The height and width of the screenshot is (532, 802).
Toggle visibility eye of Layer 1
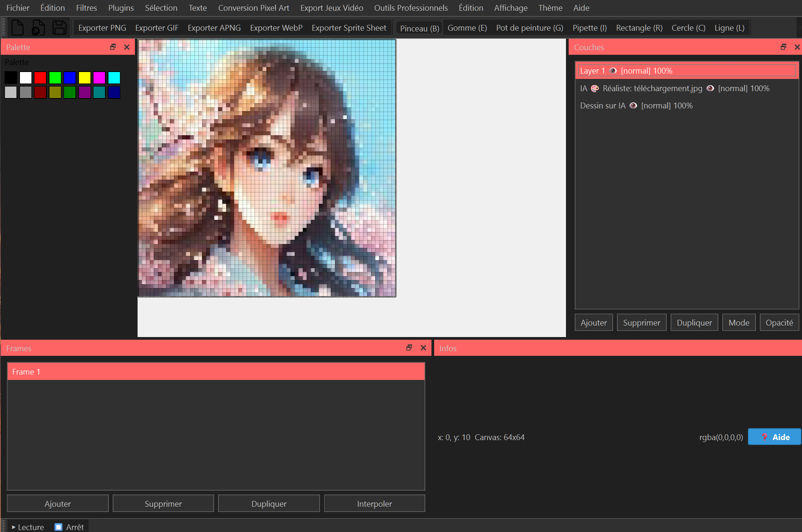(613, 71)
